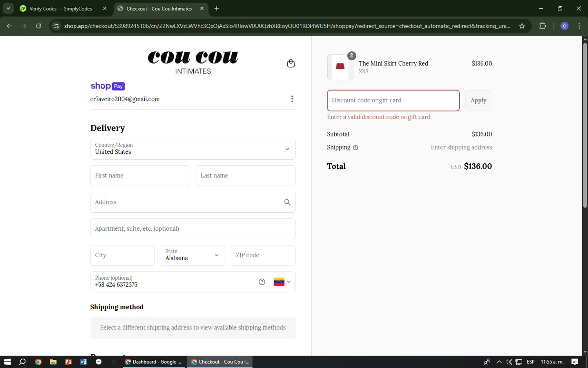
Task: Focus the First name field
Action: click(140, 176)
